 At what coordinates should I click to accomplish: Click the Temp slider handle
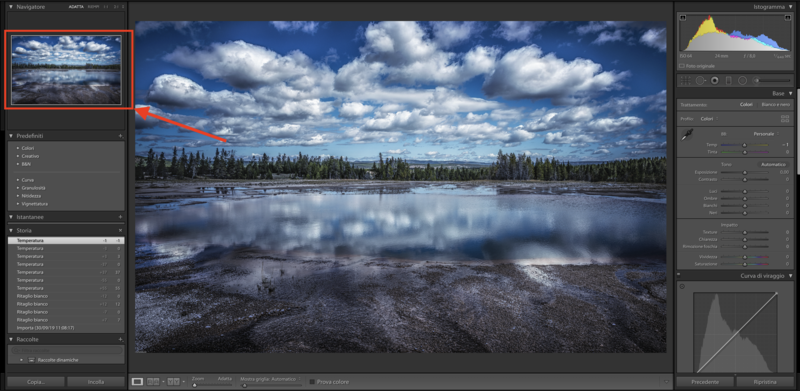point(744,145)
